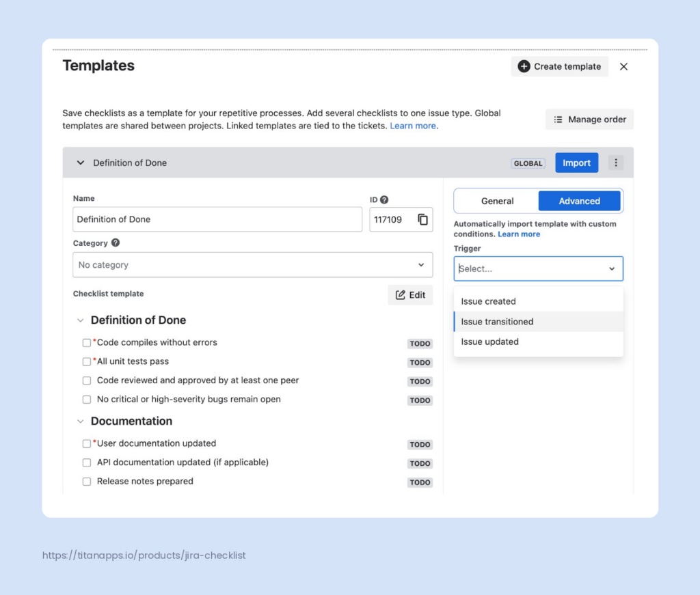This screenshot has width=700, height=595.
Task: Check the 'Release notes prepared' checkbox
Action: click(87, 482)
